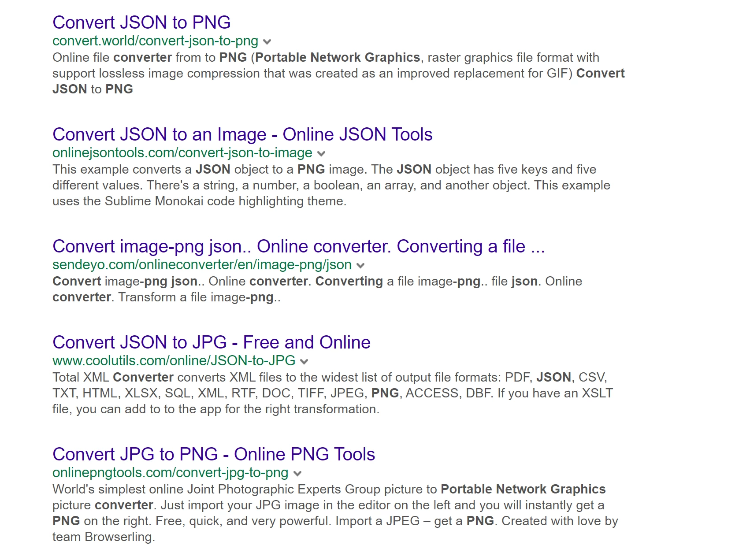This screenshot has height=560, width=750.
Task: Click snippet line 'converter. Transform a file image-png..'
Action: click(167, 297)
